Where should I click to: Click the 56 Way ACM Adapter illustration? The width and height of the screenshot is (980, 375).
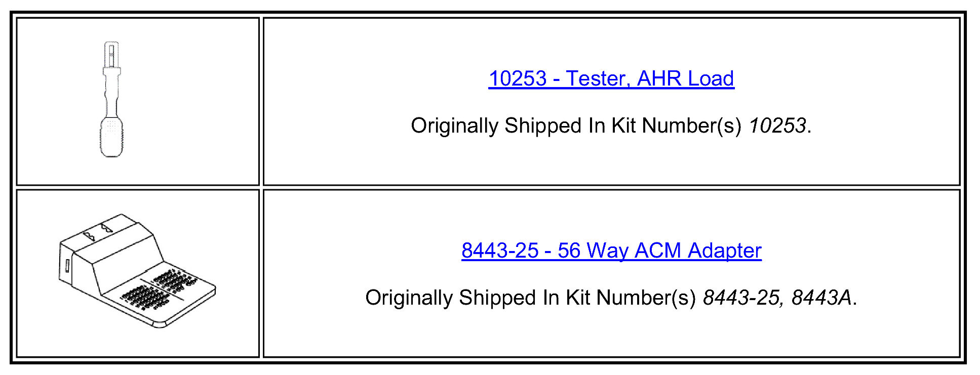(x=137, y=271)
